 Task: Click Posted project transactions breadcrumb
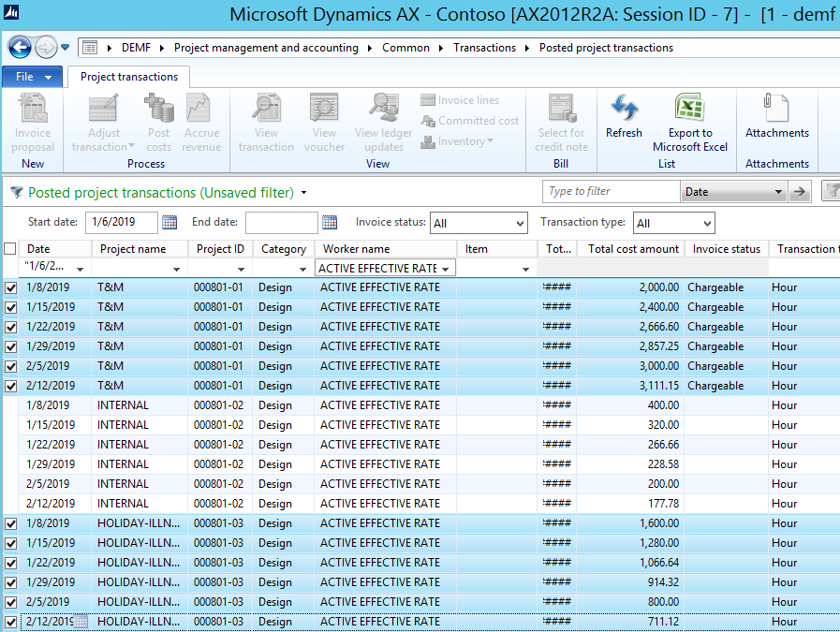[606, 48]
